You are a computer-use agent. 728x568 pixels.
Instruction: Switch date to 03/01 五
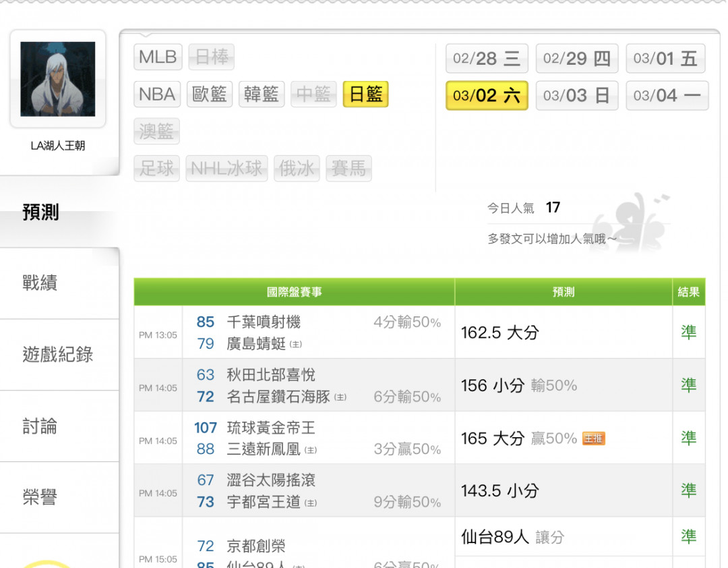[x=666, y=59]
